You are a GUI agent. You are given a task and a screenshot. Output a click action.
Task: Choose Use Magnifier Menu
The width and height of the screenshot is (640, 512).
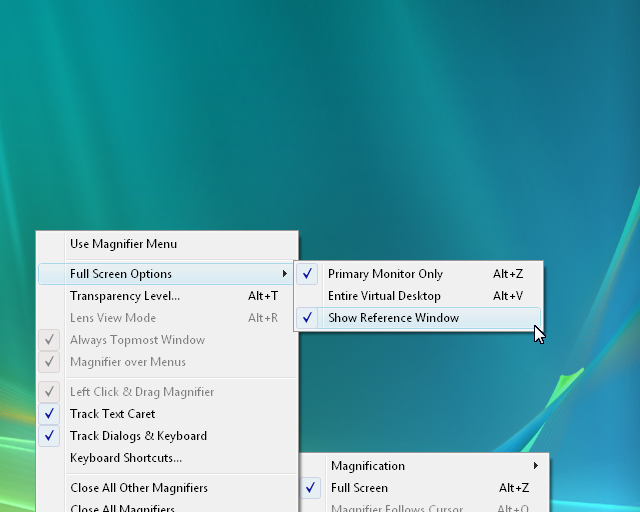(123, 244)
